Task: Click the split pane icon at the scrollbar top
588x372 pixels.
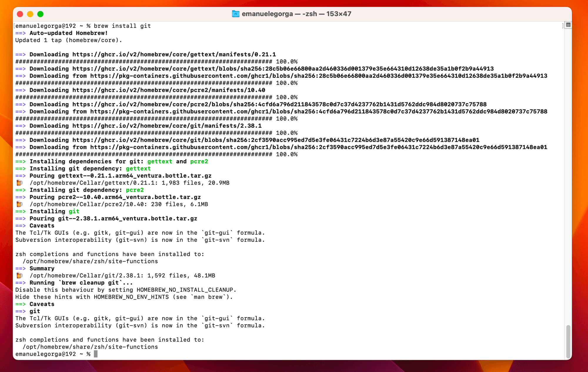Action: point(568,25)
